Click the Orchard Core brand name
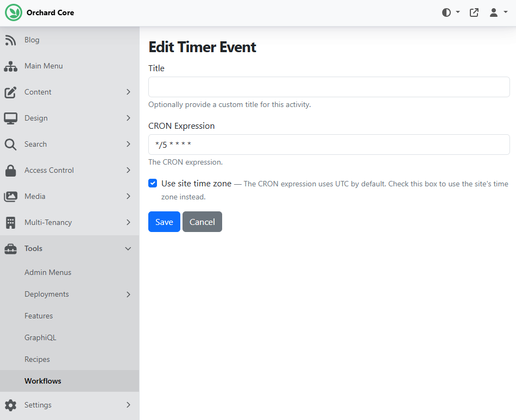 [x=51, y=12]
